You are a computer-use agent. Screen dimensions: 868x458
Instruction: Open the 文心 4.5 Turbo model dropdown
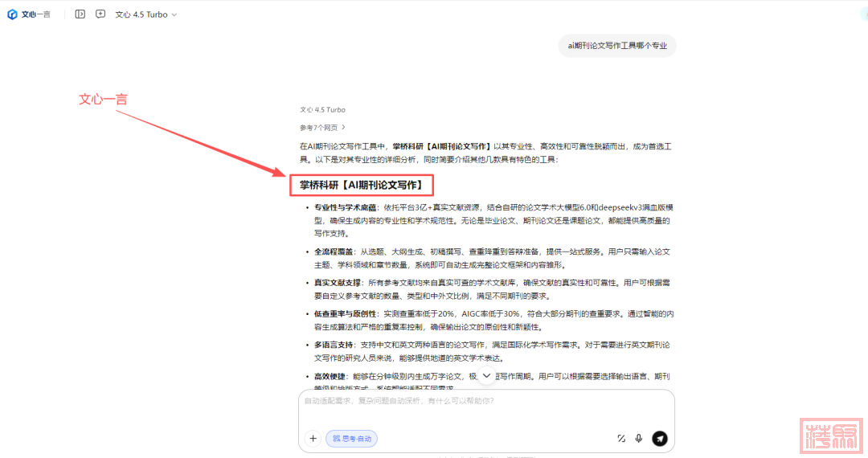click(145, 14)
